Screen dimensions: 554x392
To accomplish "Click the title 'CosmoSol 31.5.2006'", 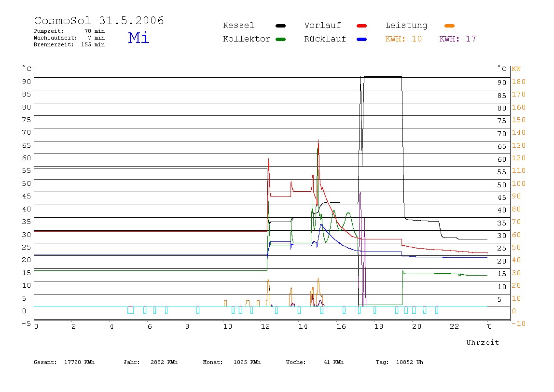I will tap(99, 20).
